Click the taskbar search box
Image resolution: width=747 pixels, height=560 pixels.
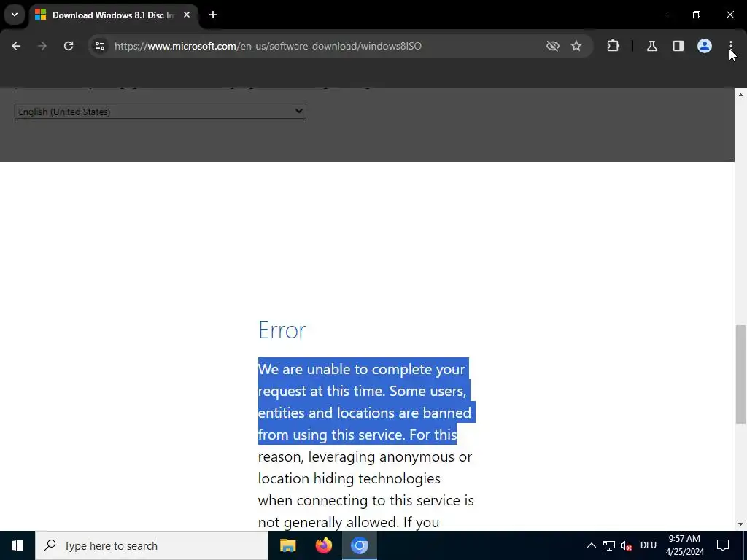(152, 545)
